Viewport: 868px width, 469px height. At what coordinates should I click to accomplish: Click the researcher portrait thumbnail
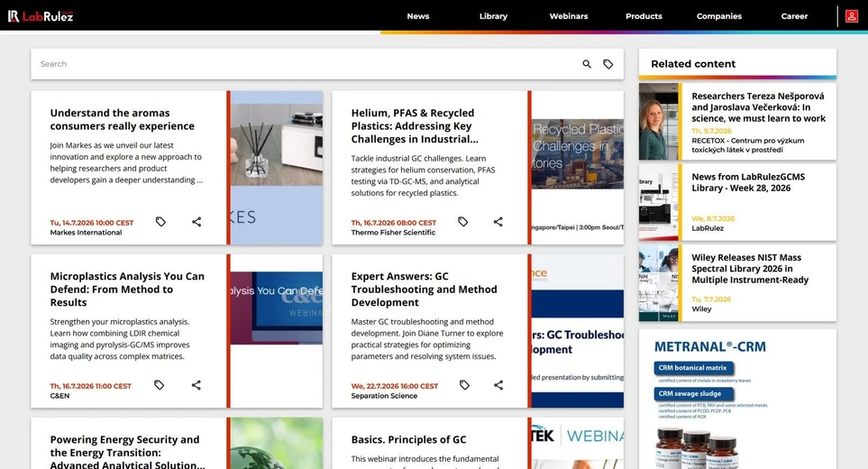coord(658,122)
